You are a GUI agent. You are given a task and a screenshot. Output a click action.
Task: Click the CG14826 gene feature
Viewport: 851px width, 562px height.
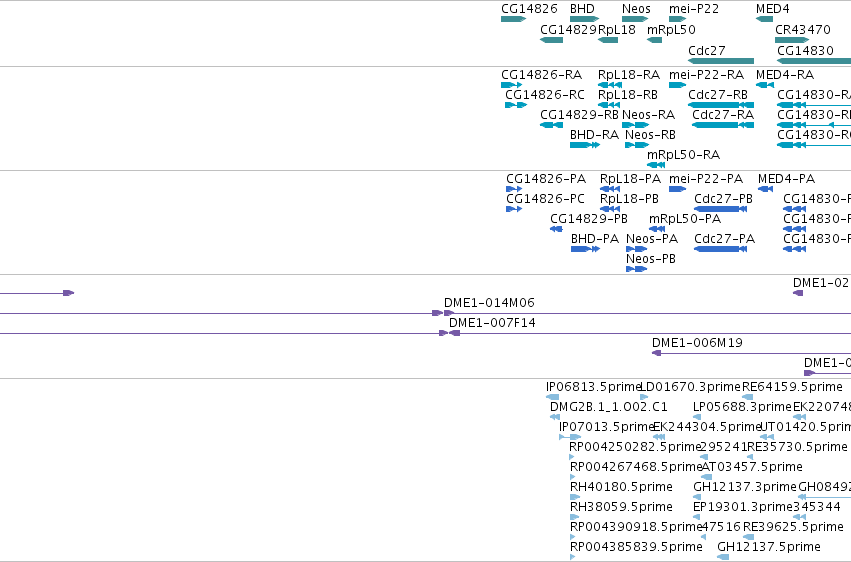coord(513,19)
